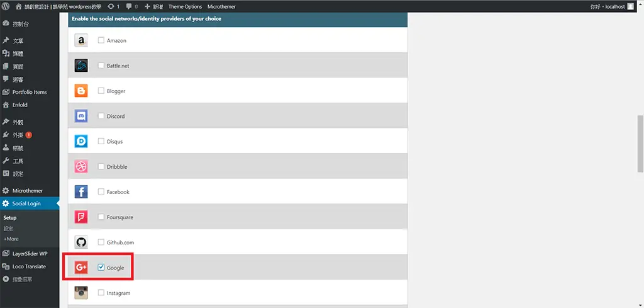Image resolution: width=644 pixels, height=308 pixels.
Task: Click the Disqus provider icon
Action: (x=81, y=142)
